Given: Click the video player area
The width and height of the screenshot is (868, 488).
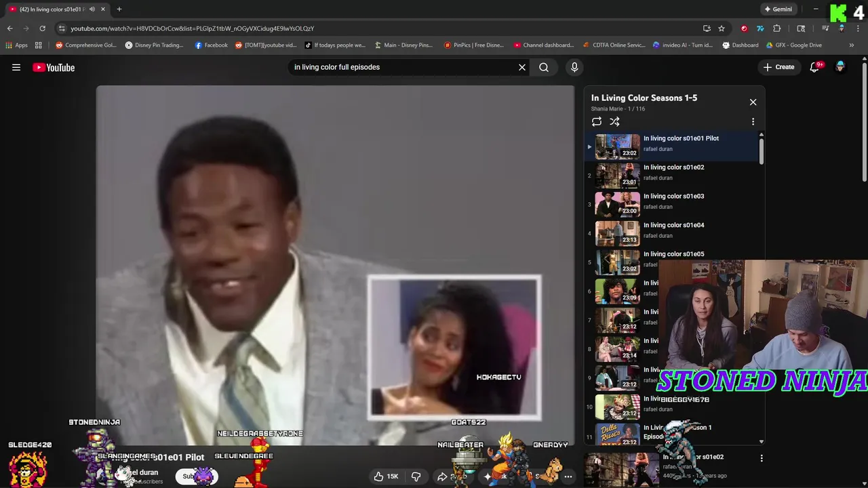Looking at the screenshot, I should coord(335,264).
